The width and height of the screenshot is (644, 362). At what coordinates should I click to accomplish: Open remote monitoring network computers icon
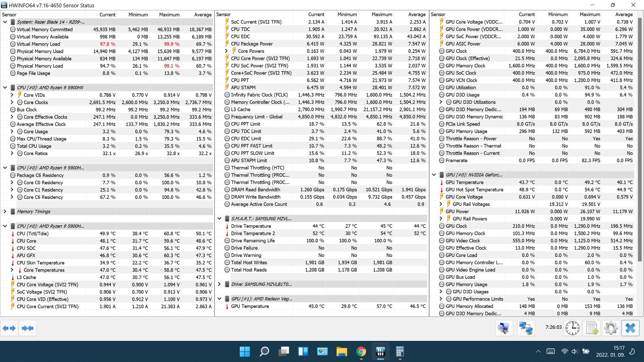click(x=526, y=328)
